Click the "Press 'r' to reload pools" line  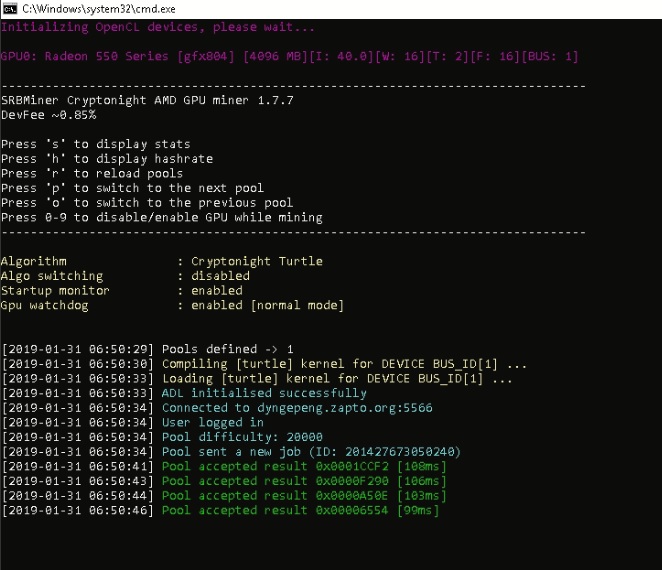click(x=92, y=174)
